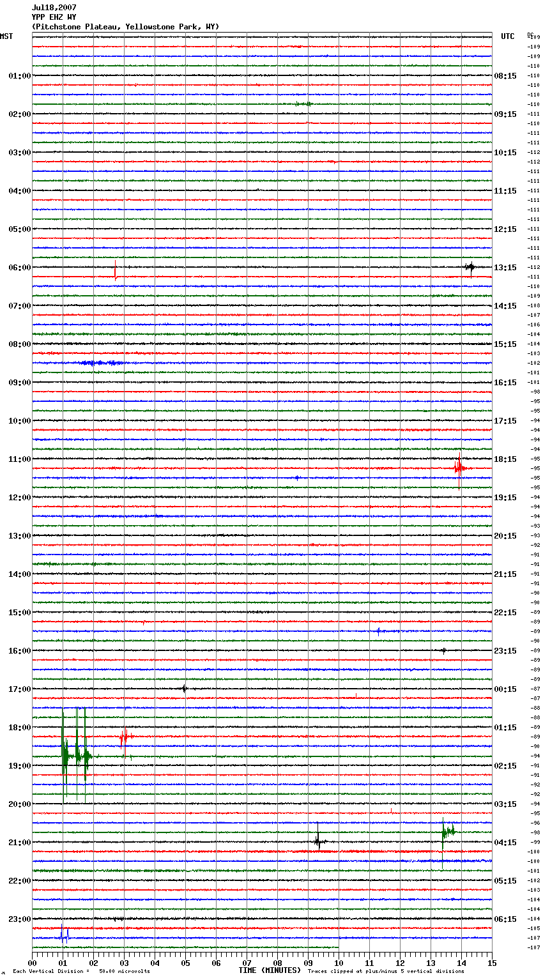Click the 01:15 UTC time label
The image size is (543, 980).
click(x=505, y=728)
